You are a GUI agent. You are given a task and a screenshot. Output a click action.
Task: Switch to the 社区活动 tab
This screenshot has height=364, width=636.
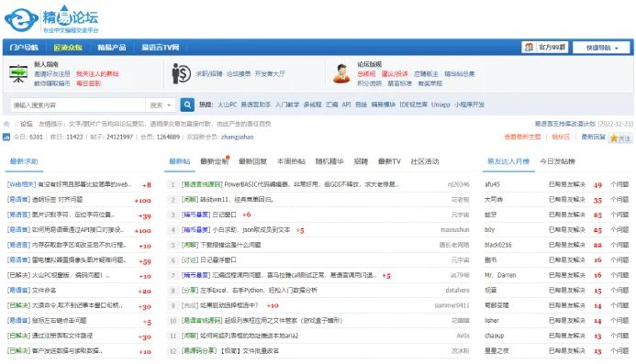(425, 161)
